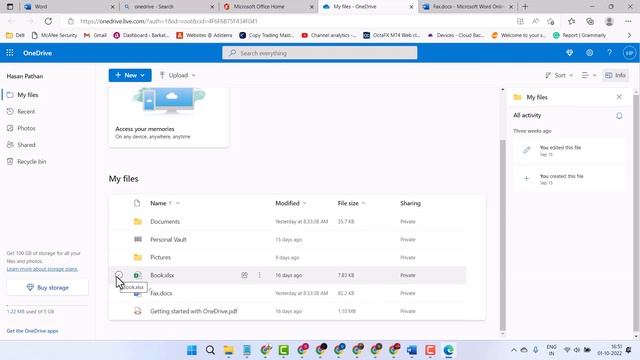
Task: Open Word from the taskbar
Action: (x=412, y=350)
